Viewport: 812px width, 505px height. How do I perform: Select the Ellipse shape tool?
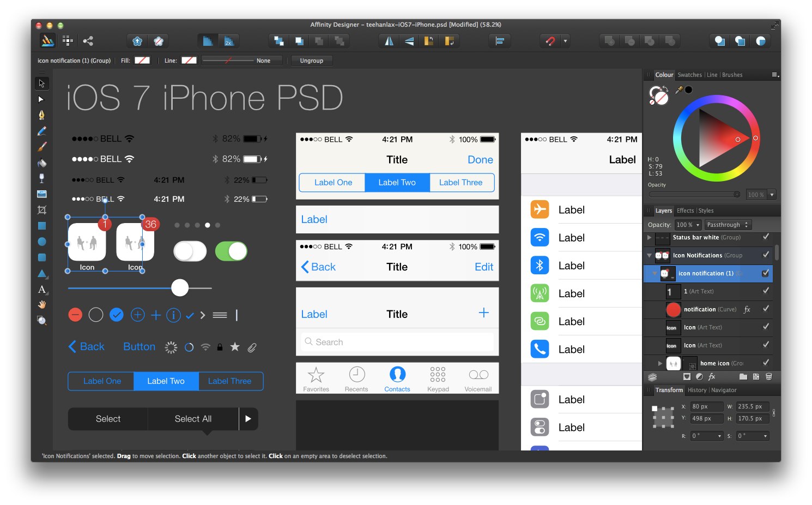(41, 242)
